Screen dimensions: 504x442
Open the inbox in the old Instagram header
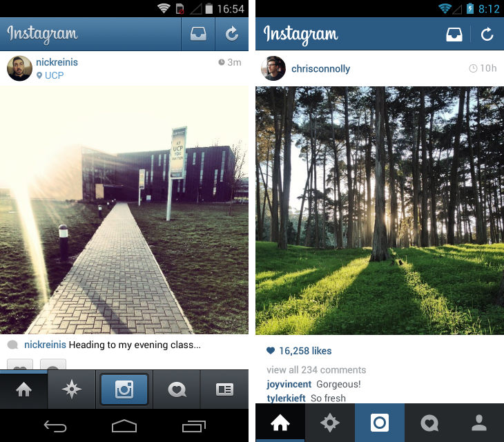click(198, 34)
